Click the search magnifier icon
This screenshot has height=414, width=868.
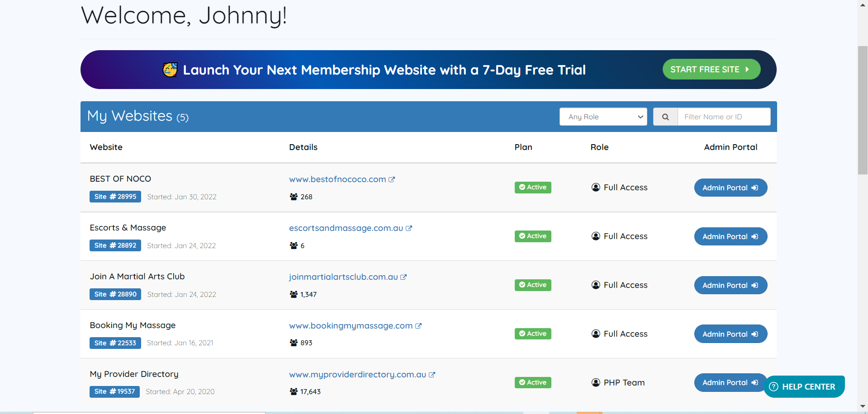(x=665, y=117)
